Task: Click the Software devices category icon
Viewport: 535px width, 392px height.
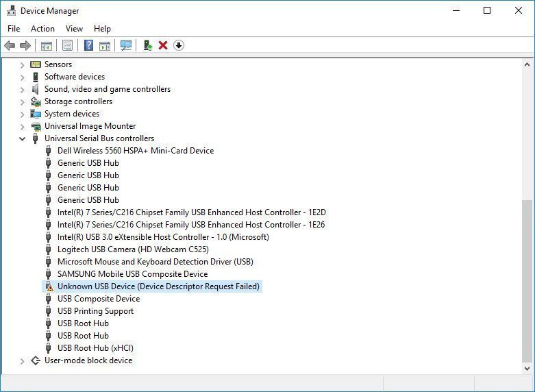Action: pyautogui.click(x=36, y=77)
